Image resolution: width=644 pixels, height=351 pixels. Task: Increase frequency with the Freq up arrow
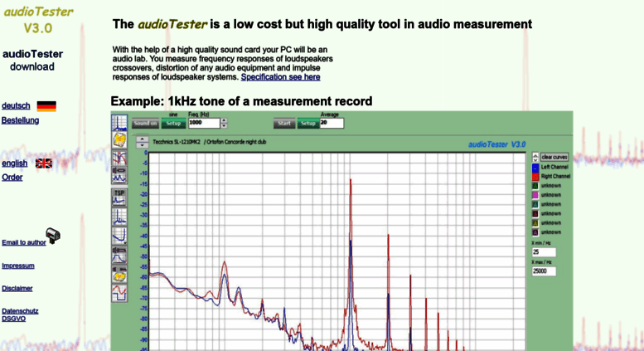point(224,121)
